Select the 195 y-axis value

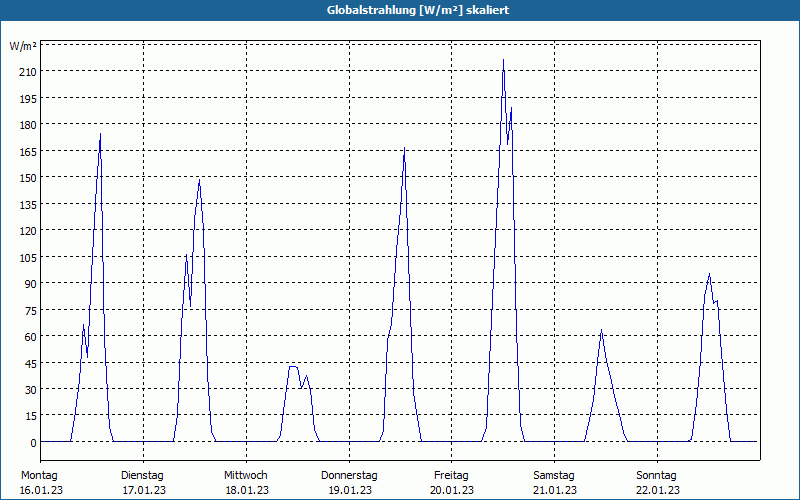click(x=28, y=98)
